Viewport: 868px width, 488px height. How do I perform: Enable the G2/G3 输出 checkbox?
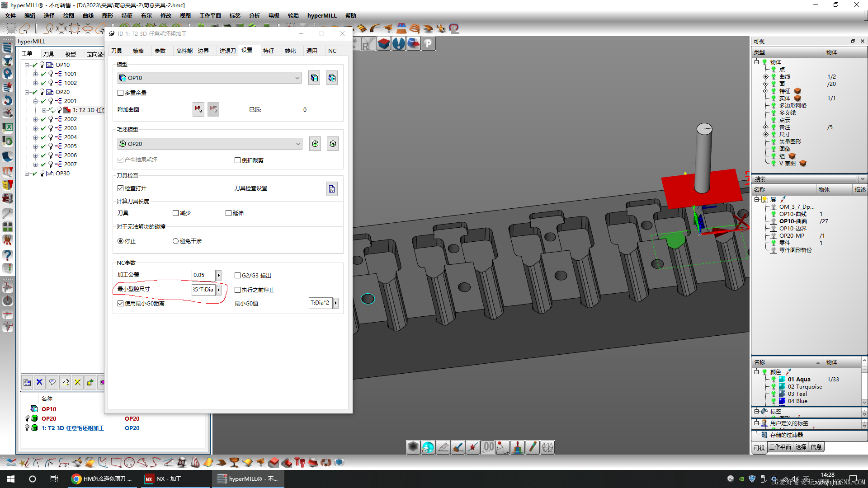click(x=237, y=275)
